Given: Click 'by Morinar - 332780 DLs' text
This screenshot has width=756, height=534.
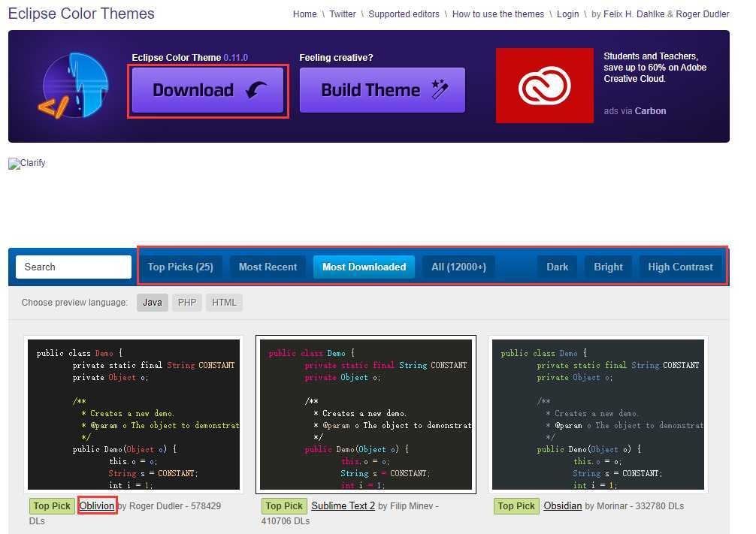Looking at the screenshot, I should (x=634, y=506).
